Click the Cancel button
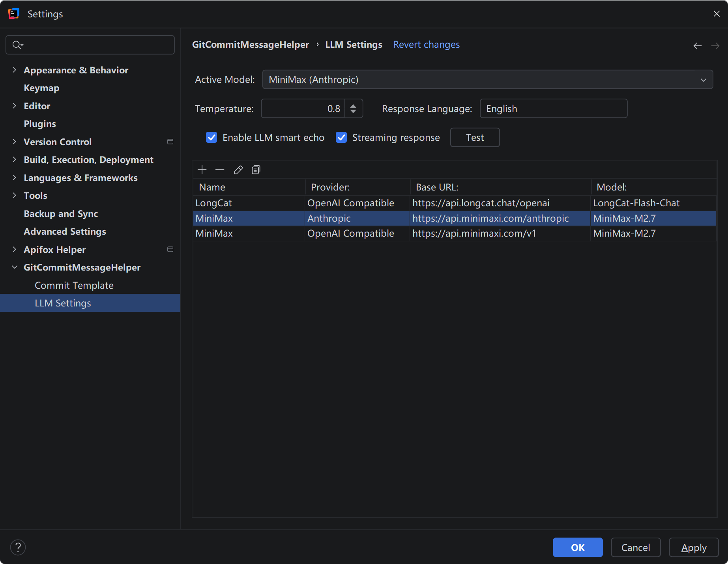The height and width of the screenshot is (564, 728). [636, 547]
